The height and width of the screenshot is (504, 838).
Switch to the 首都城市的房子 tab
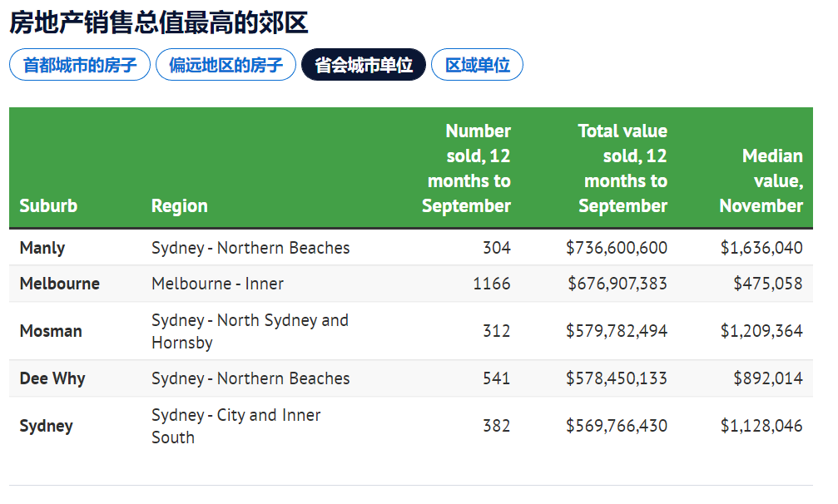pos(80,65)
